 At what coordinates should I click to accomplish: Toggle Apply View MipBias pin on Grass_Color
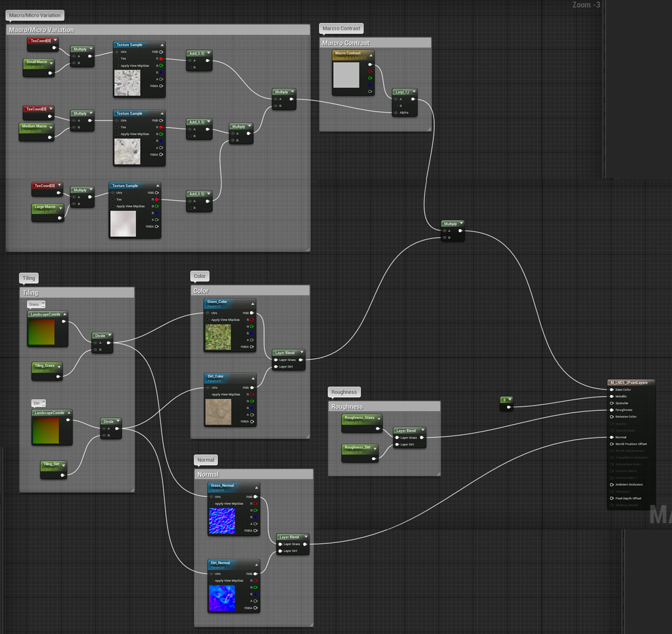point(208,320)
